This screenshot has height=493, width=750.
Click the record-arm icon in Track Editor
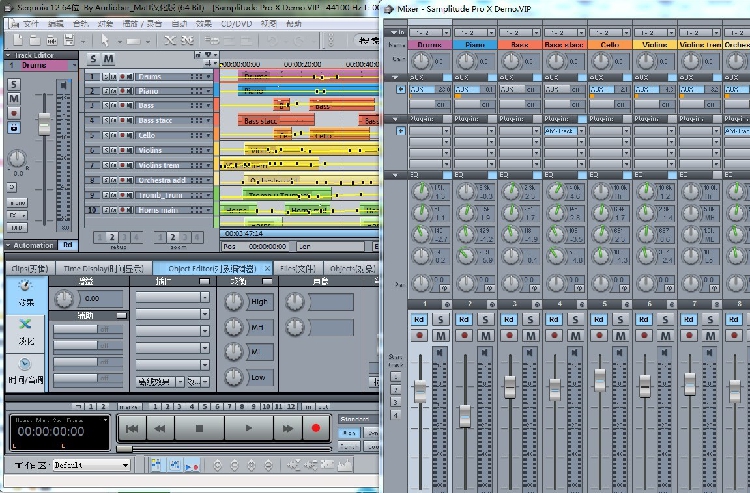click(14, 113)
